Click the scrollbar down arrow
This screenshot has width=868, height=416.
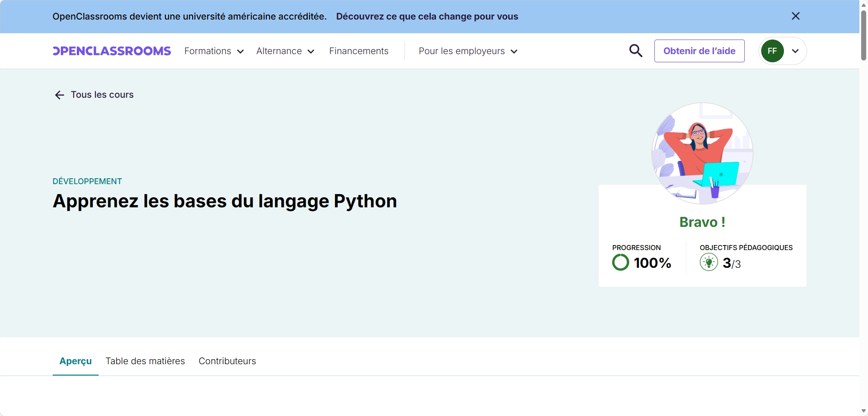(x=863, y=411)
